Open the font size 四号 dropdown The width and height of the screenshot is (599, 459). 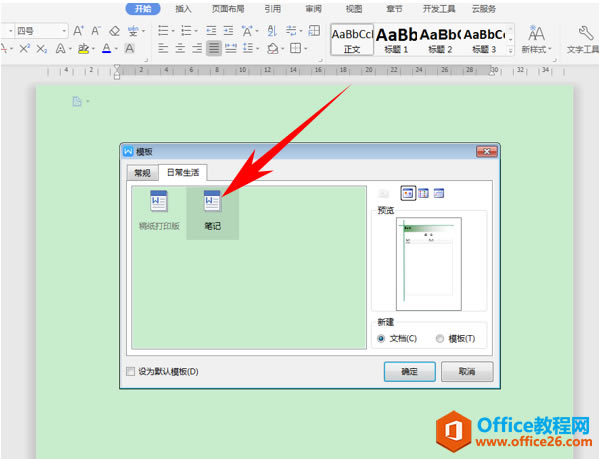[64, 31]
